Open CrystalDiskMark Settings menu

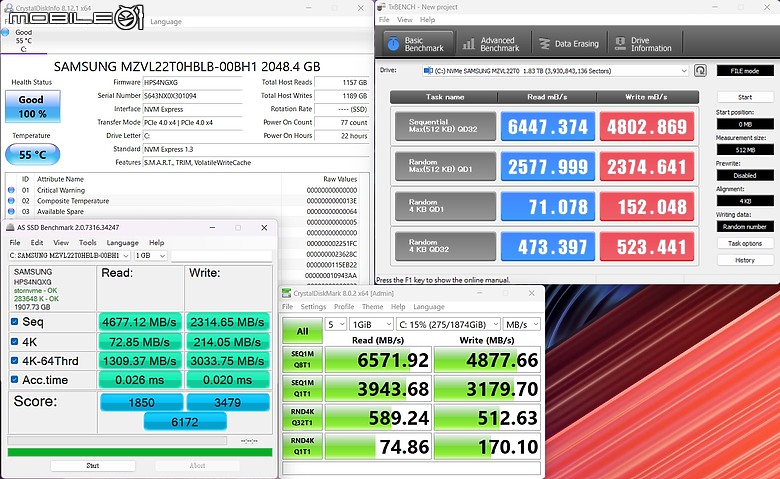click(313, 306)
